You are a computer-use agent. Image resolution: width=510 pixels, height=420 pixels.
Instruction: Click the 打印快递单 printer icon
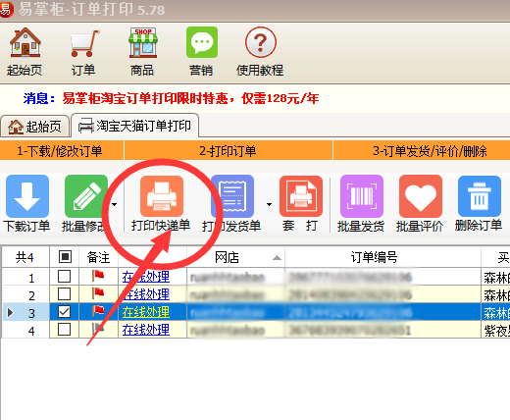coord(162,195)
